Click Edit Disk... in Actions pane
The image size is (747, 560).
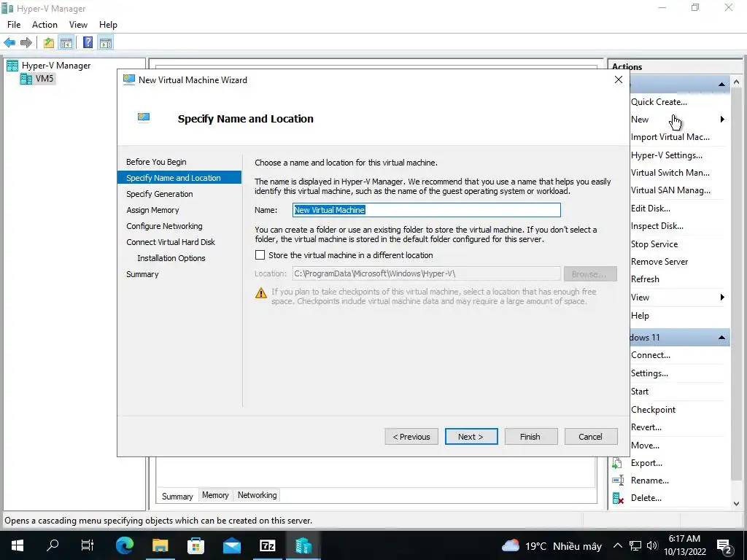coord(650,209)
